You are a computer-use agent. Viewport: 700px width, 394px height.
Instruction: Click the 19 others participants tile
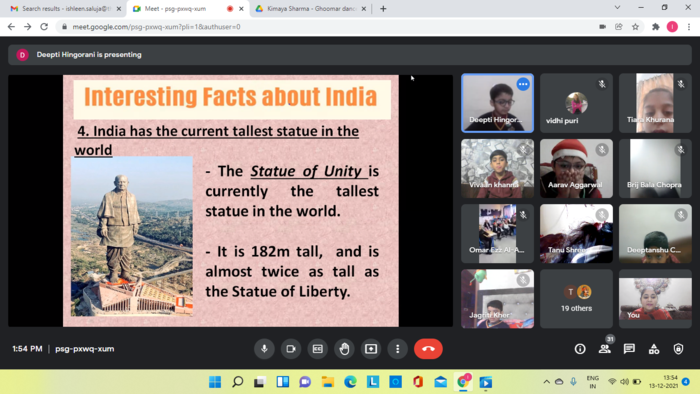click(576, 299)
